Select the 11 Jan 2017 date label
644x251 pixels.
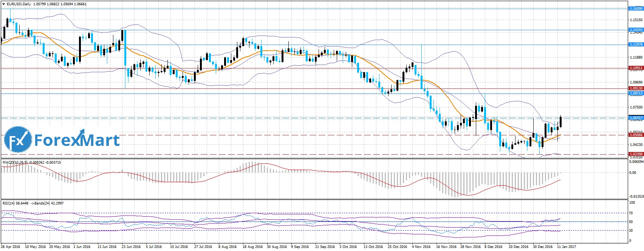566,247
